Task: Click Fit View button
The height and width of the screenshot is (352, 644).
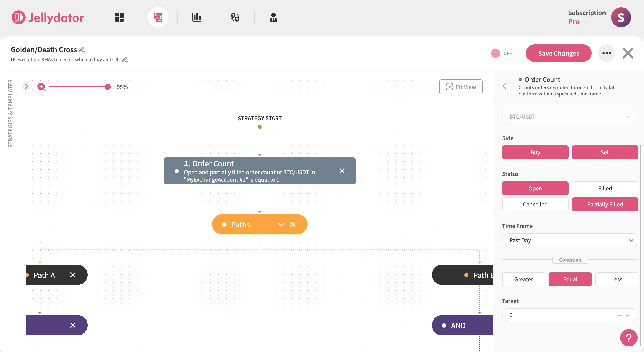Action: tap(461, 87)
